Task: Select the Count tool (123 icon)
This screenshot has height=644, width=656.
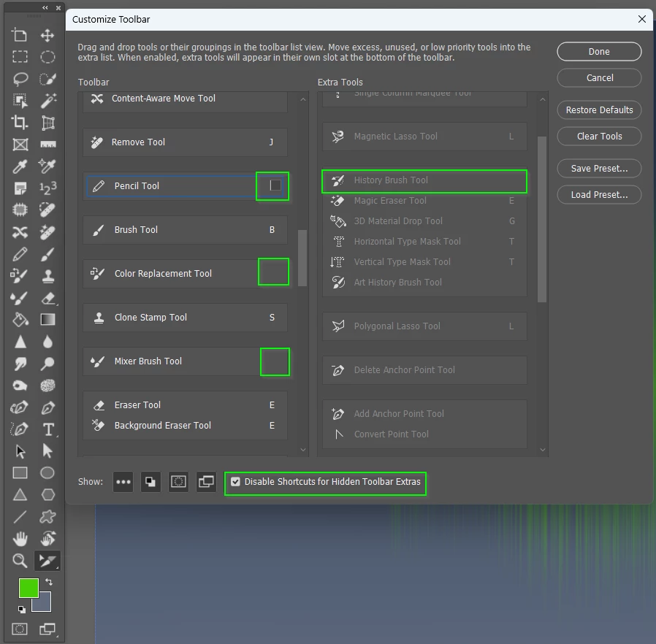Action: (x=47, y=188)
